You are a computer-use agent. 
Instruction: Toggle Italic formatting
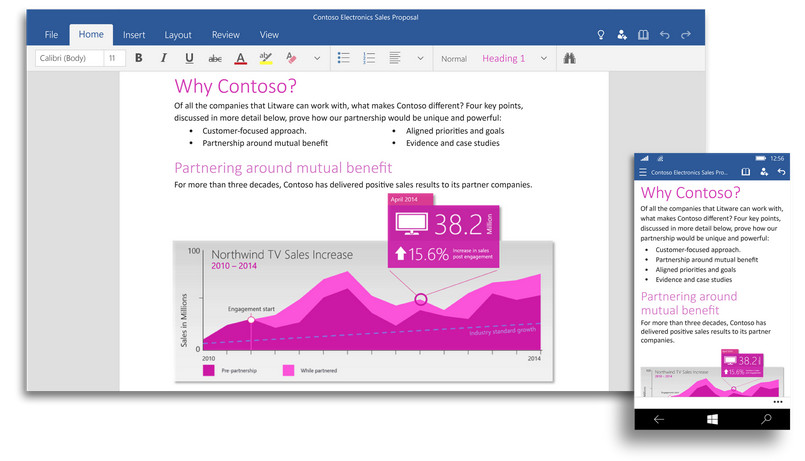(164, 58)
